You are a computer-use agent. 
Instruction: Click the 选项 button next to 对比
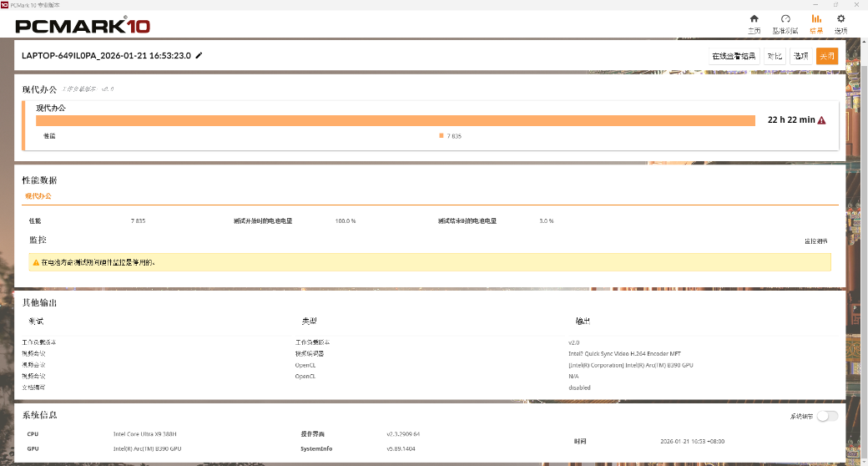tap(800, 56)
